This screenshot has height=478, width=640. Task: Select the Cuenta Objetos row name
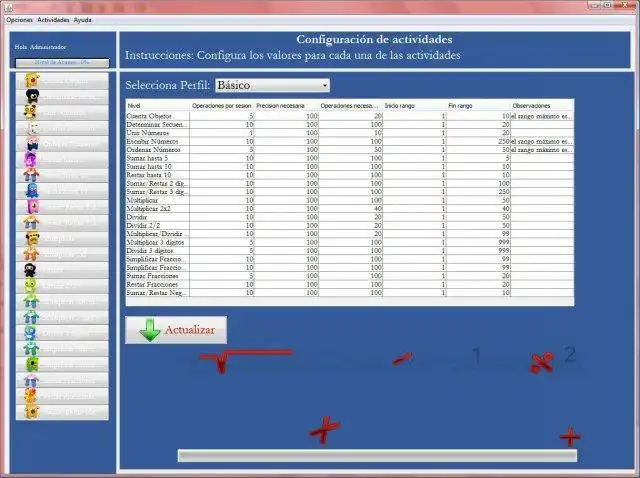click(158, 116)
